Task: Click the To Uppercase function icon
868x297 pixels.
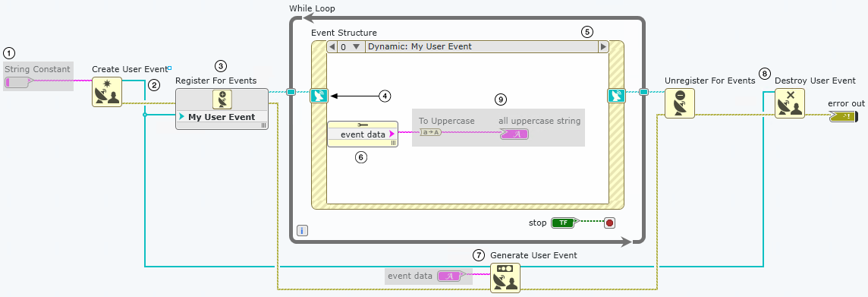Action: [429, 132]
